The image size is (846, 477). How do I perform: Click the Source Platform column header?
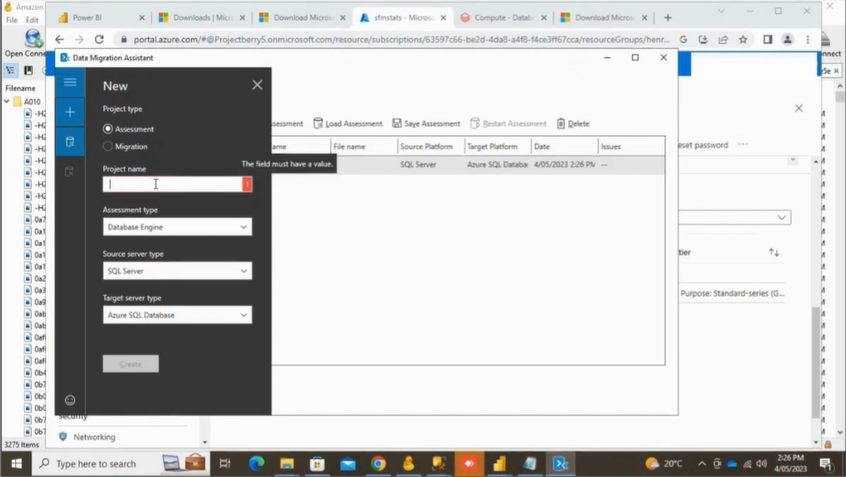(431, 146)
